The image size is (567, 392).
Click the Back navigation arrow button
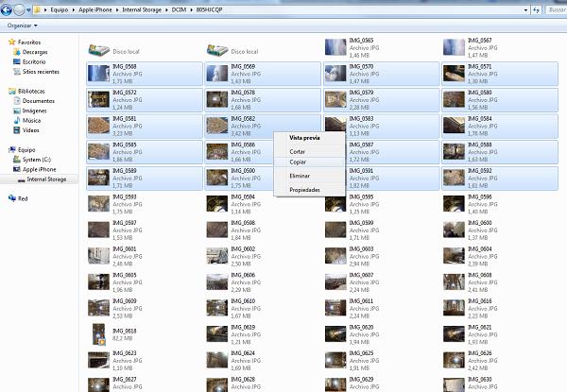[8, 9]
